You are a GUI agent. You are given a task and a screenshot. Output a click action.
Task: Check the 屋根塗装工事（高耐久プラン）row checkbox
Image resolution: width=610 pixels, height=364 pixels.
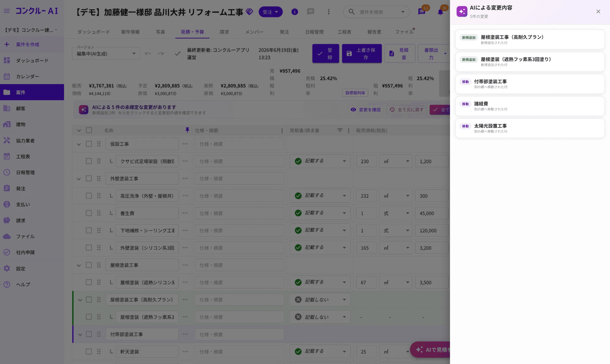89,300
